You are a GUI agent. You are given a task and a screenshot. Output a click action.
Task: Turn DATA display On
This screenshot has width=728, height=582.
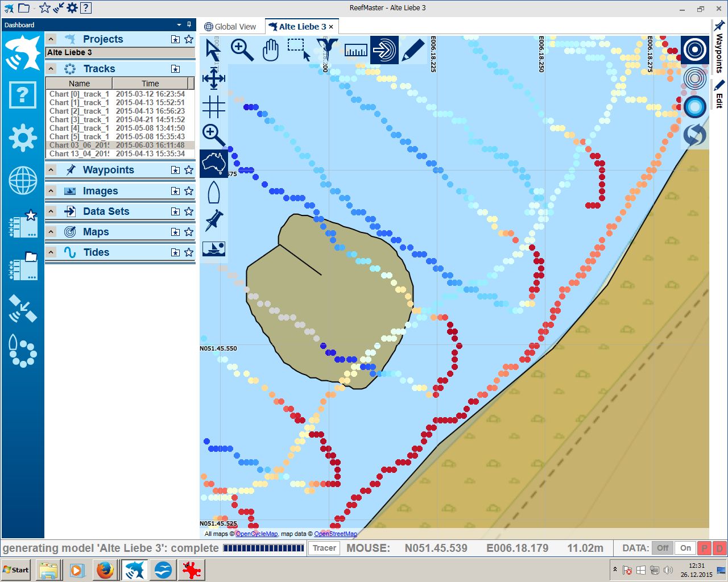pyautogui.click(x=685, y=548)
